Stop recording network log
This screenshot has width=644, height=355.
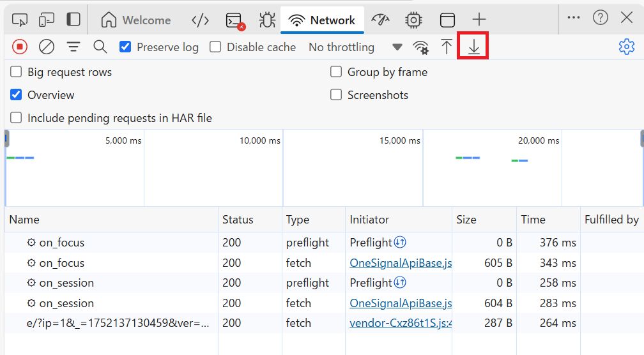(20, 47)
